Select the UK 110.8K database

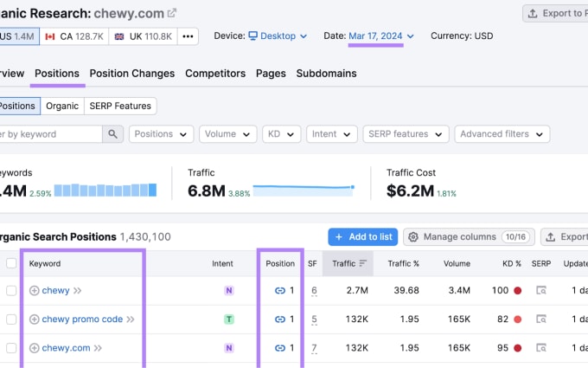click(143, 36)
